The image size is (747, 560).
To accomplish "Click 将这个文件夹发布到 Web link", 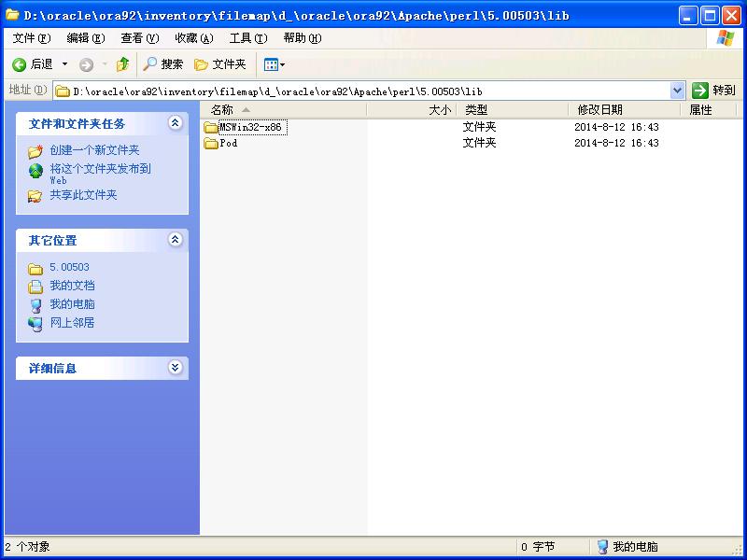I will pos(100,174).
